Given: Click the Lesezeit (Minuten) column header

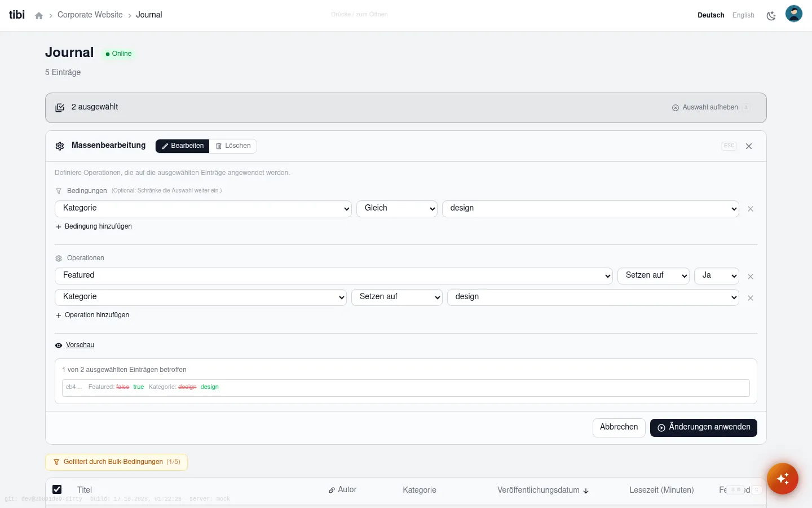Looking at the screenshot, I should [x=661, y=490].
